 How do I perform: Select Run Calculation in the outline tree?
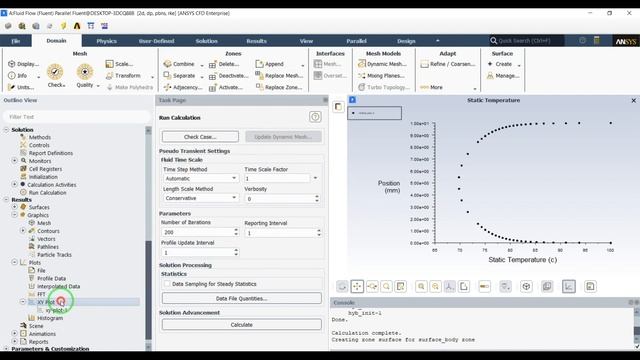click(47, 193)
